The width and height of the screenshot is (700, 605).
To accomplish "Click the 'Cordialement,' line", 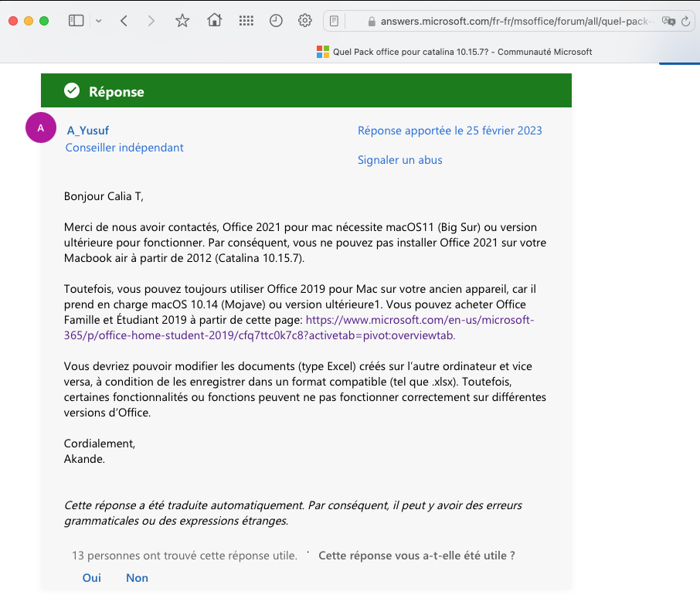I will click(100, 444).
